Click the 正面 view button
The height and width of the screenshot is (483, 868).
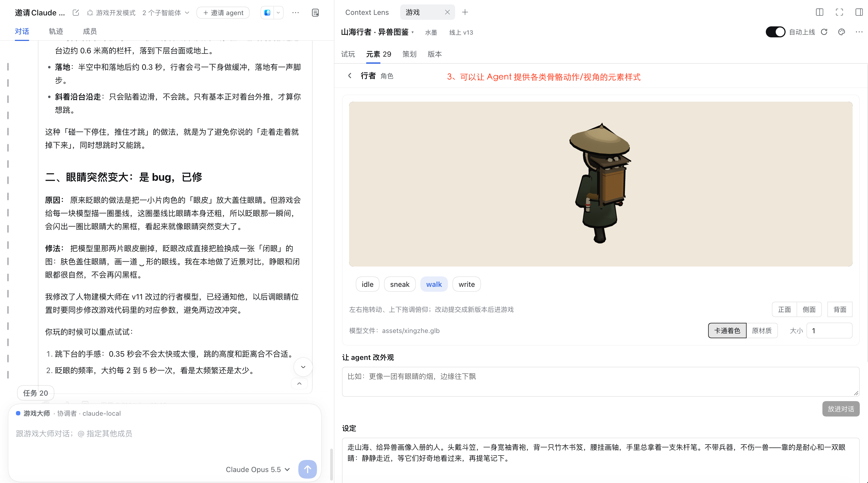click(784, 309)
